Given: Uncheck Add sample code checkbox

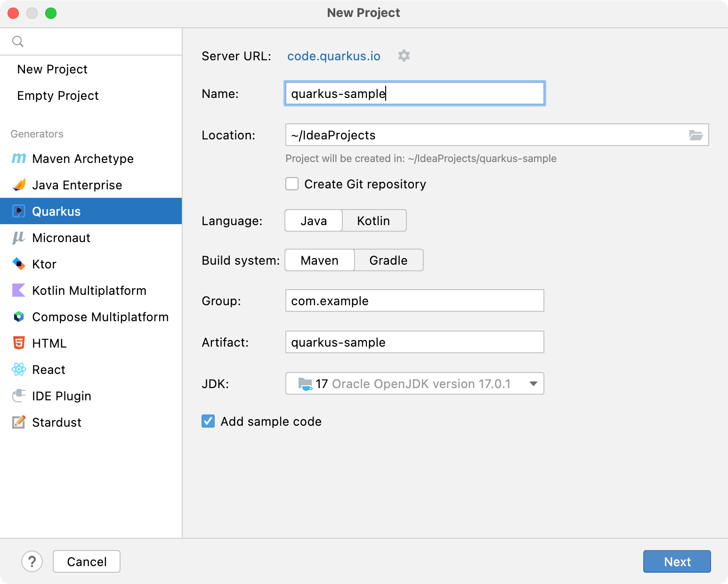Looking at the screenshot, I should click(208, 421).
